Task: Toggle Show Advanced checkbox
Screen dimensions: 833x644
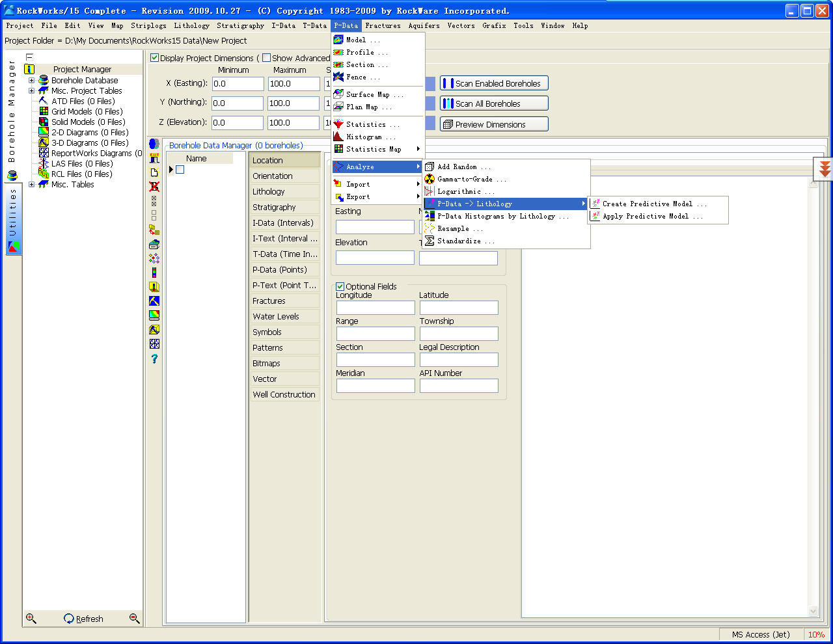Action: (266, 58)
